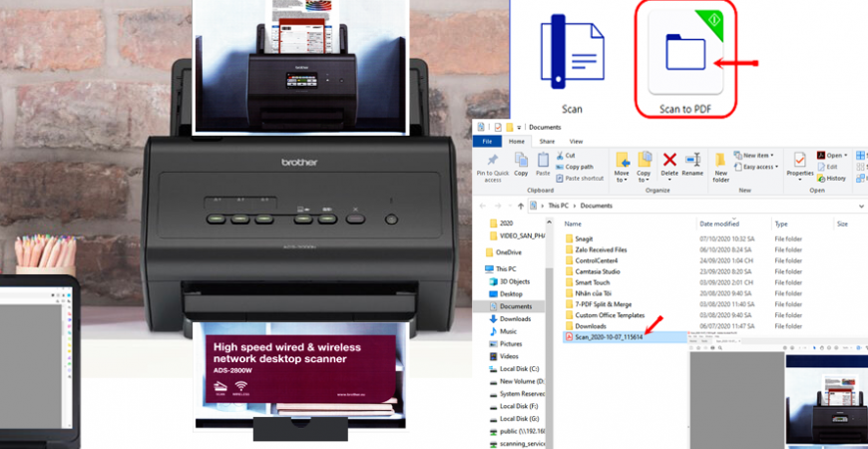This screenshot has width=868, height=449.
Task: Select This PC in navigation pane
Action: point(500,268)
